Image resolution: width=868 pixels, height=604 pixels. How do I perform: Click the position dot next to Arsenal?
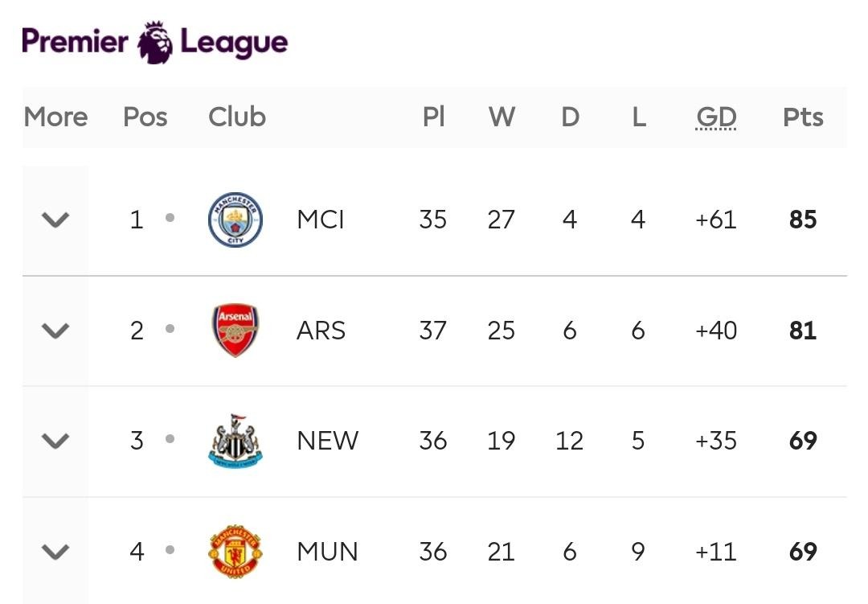(170, 329)
